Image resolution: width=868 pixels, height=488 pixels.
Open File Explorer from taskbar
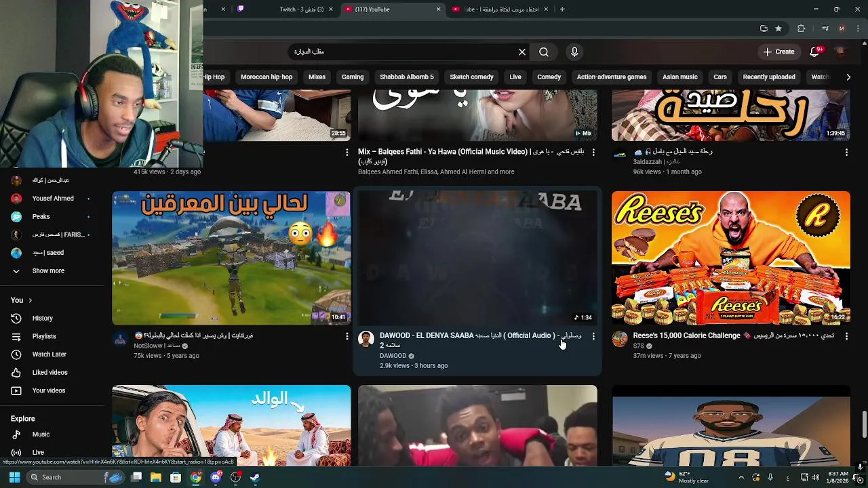(x=156, y=477)
